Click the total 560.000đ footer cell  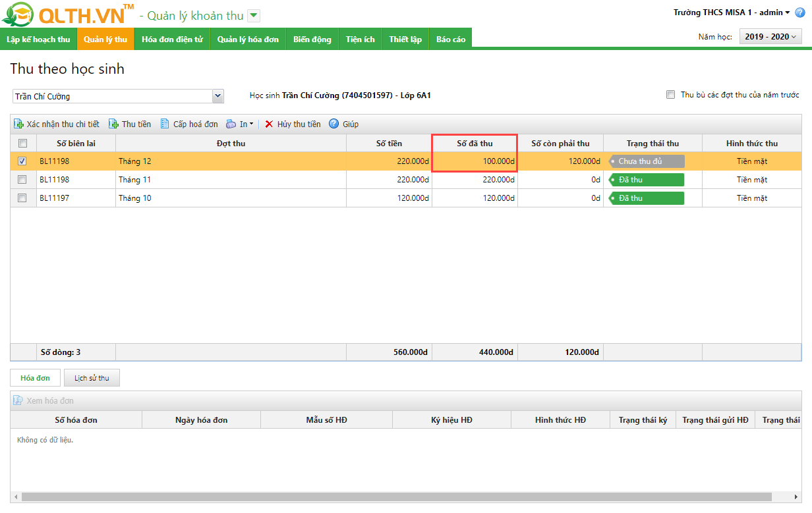pyautogui.click(x=389, y=352)
